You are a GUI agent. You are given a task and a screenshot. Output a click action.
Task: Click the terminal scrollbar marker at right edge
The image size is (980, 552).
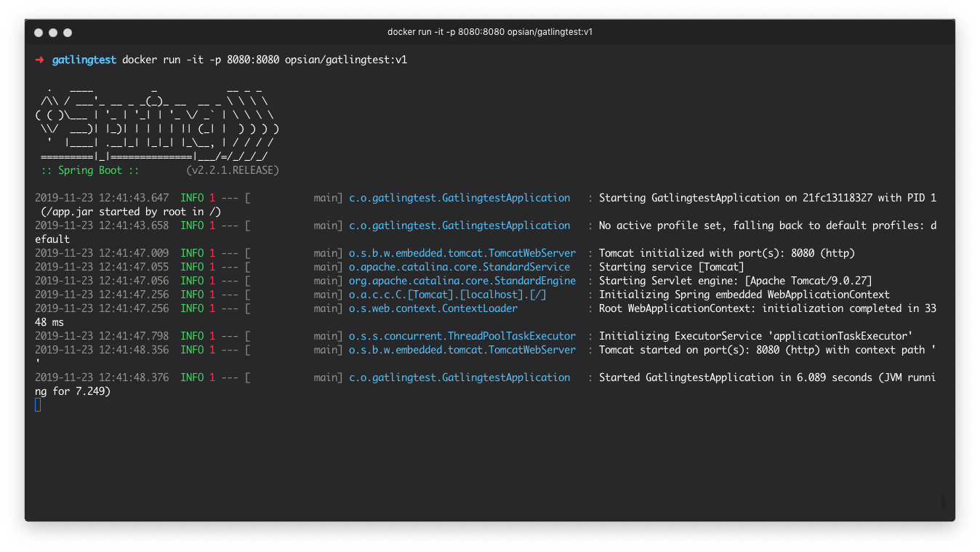point(943,500)
